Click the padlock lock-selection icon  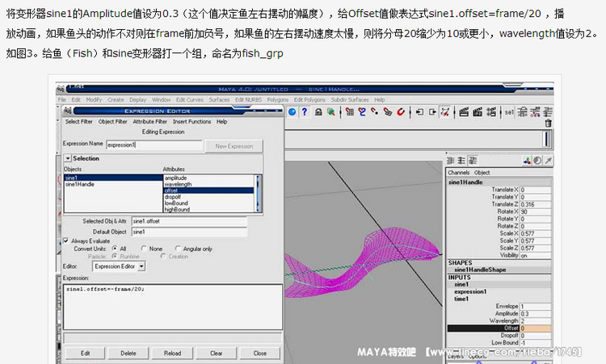[318, 112]
